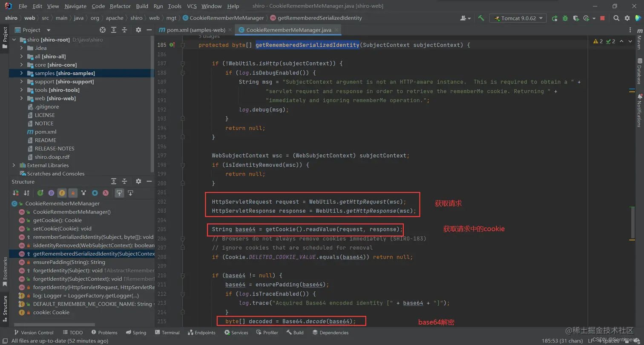Expand the .idea folder
This screenshot has height=345, width=644.
point(22,48)
